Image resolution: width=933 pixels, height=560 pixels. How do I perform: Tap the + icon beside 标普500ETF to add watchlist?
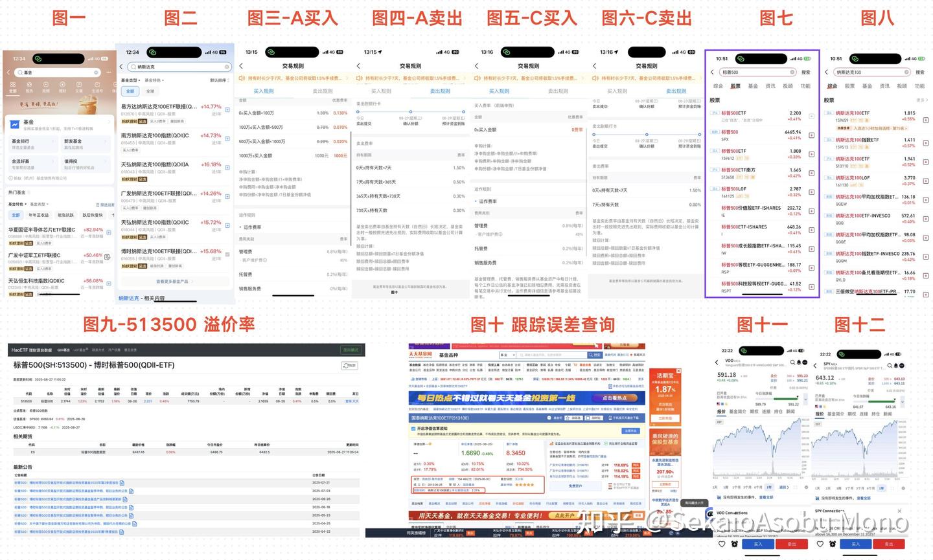pos(812,116)
